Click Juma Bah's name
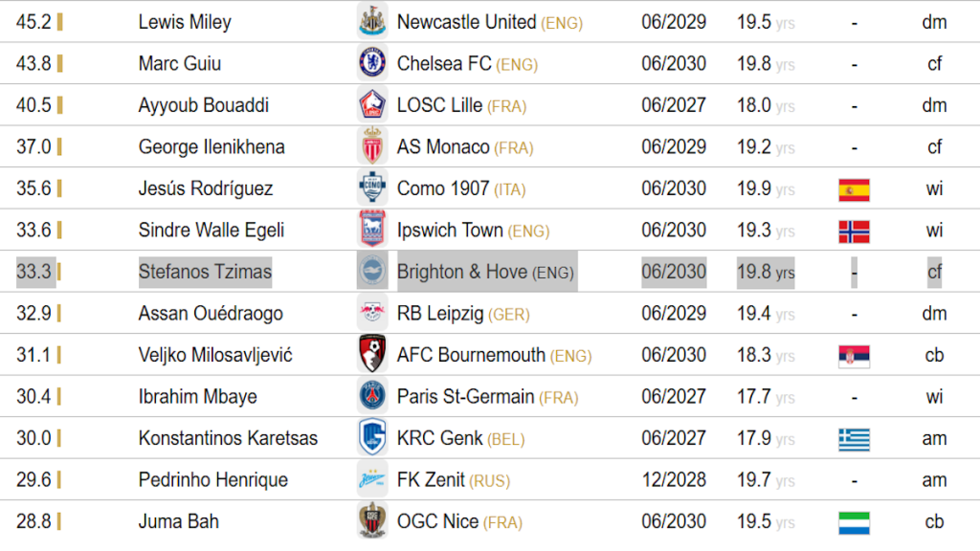The image size is (980, 551). (179, 521)
